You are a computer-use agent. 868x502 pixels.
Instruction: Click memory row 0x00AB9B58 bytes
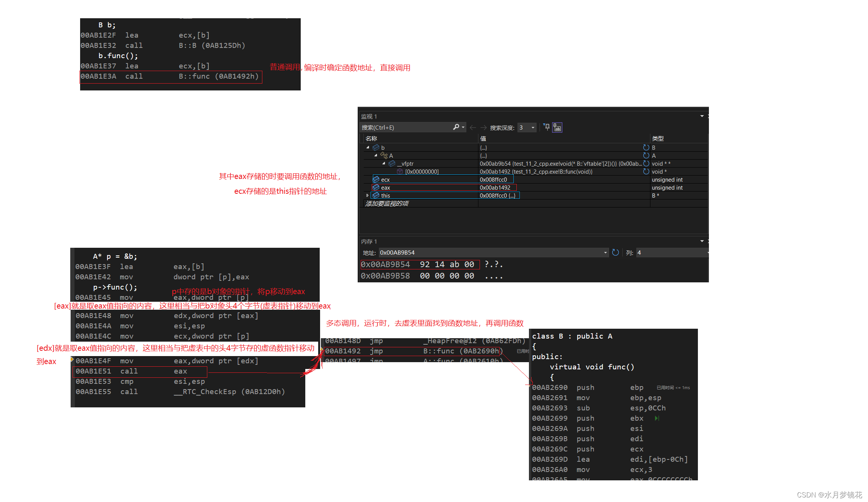click(447, 276)
